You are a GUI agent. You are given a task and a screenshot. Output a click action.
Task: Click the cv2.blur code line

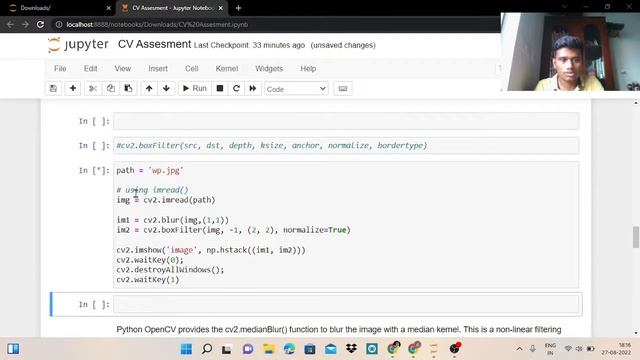click(x=173, y=220)
